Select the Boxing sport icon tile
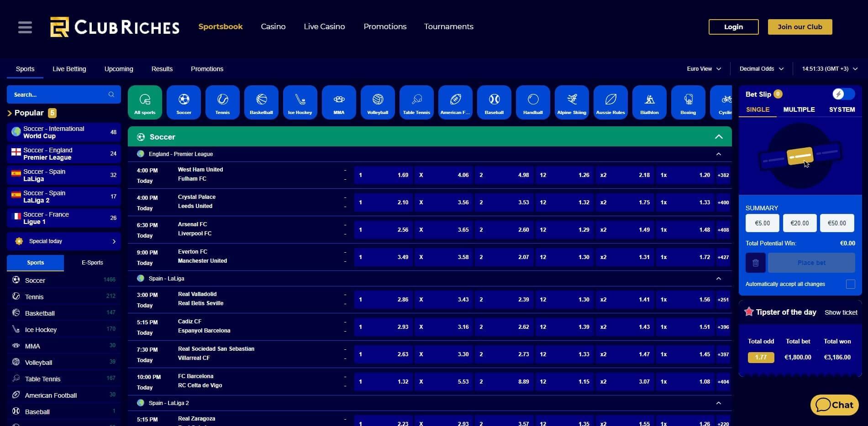Viewport: 868px width, 426px height. pos(688,103)
